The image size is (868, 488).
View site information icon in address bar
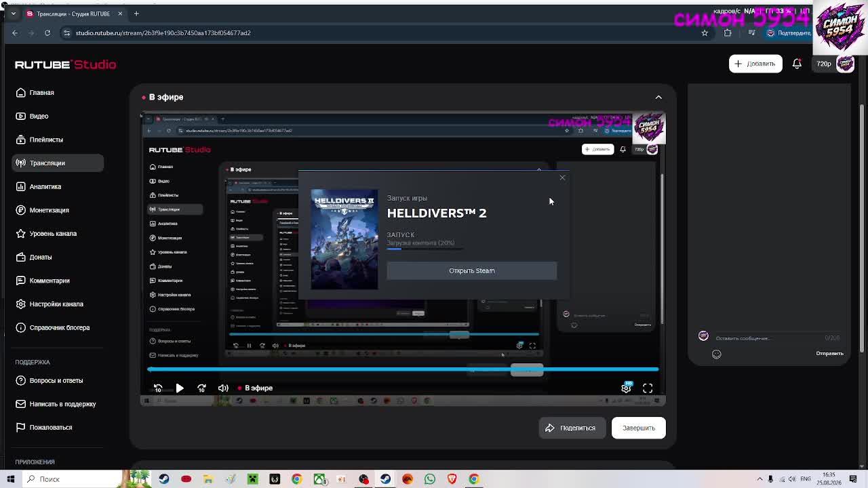(x=67, y=33)
